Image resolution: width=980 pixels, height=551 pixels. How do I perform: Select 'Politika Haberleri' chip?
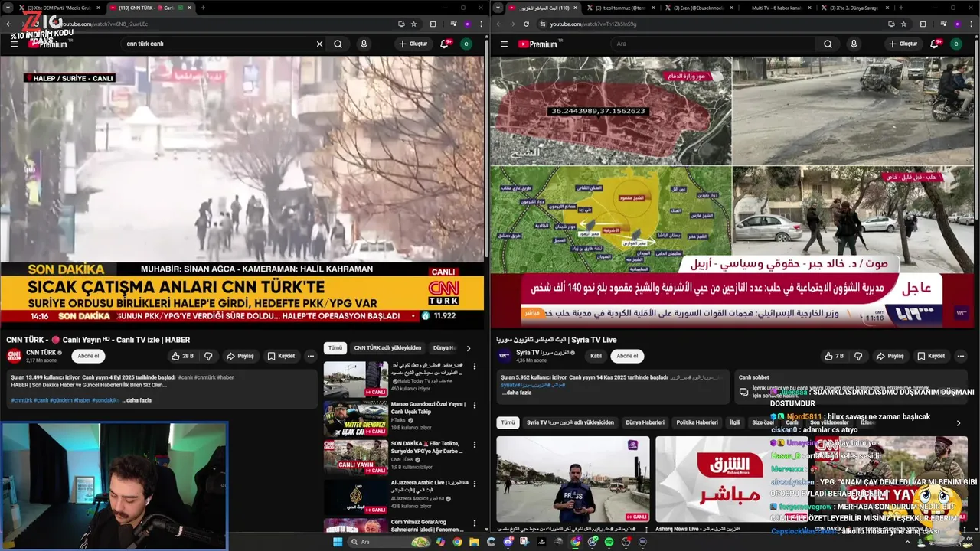[697, 422]
